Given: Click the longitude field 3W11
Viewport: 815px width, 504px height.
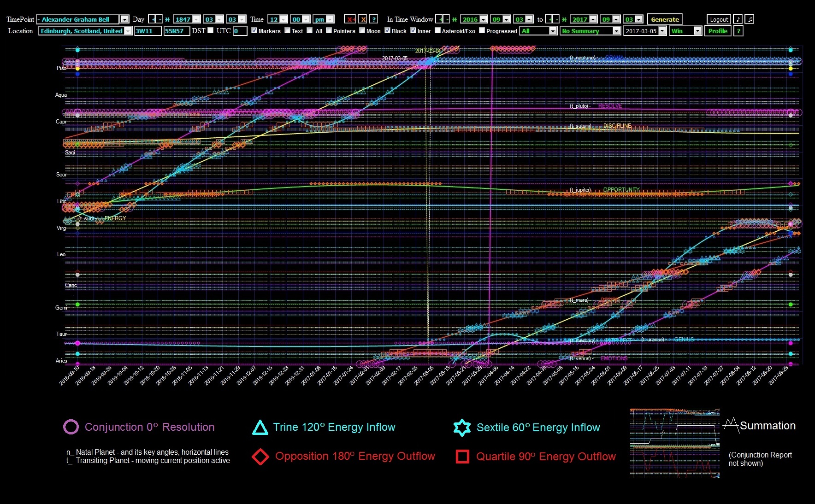Looking at the screenshot, I should click(148, 31).
